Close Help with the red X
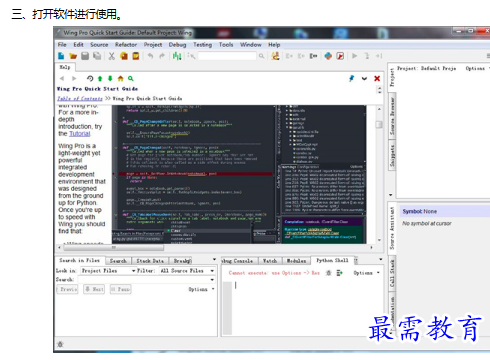This screenshot has width=490, height=360. click(377, 78)
